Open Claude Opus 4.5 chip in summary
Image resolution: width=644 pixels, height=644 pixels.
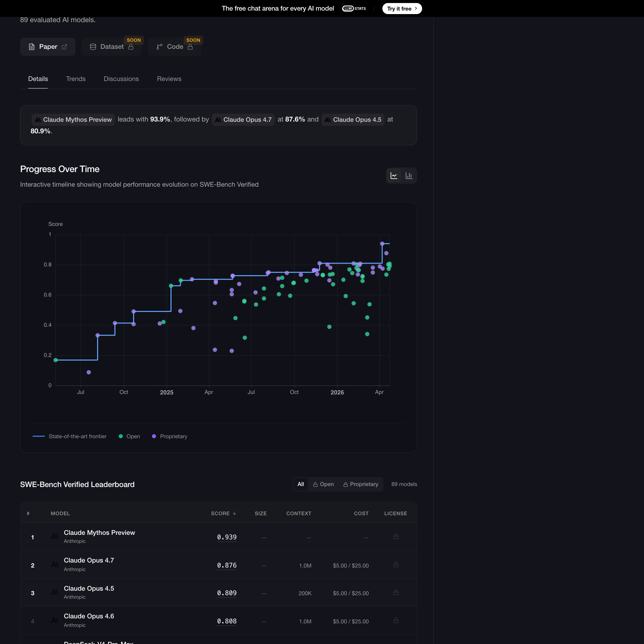pos(353,120)
